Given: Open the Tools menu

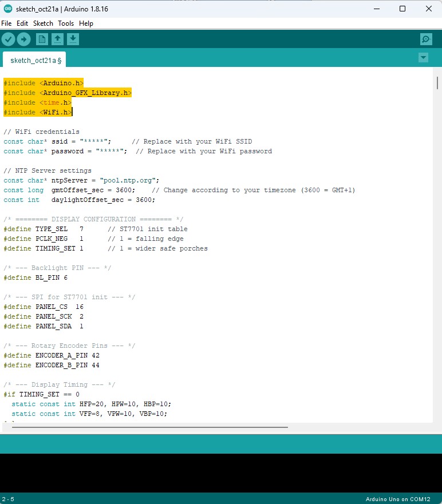Looking at the screenshot, I should click(x=66, y=23).
